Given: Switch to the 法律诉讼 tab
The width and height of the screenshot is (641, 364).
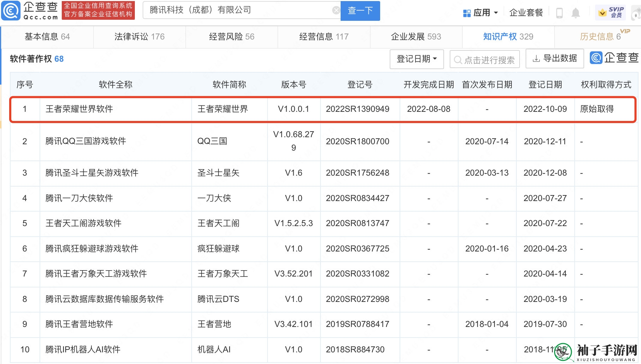Looking at the screenshot, I should point(139,37).
